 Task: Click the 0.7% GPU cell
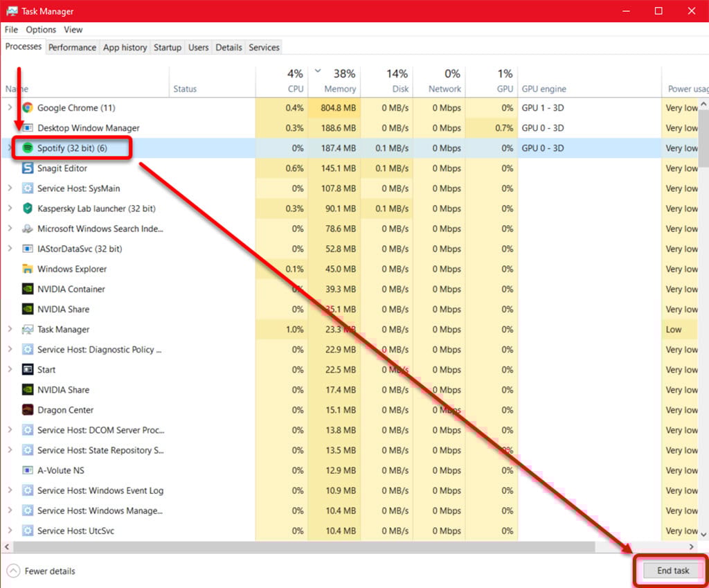492,128
